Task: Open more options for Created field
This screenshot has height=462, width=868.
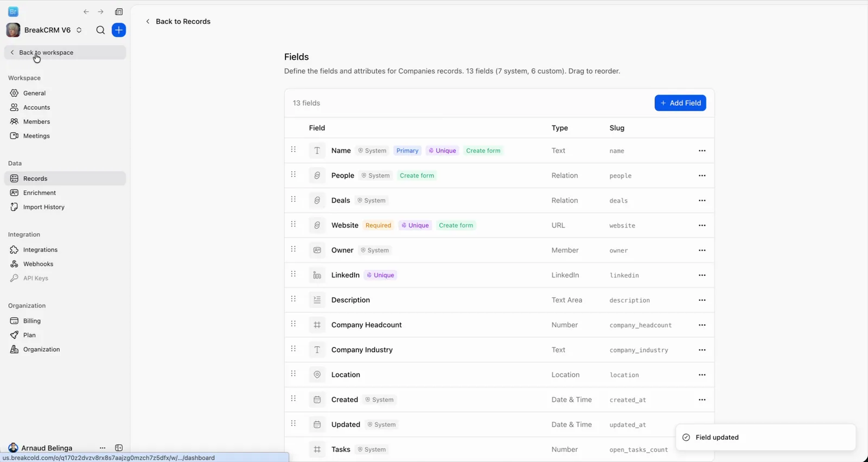Action: 702,400
